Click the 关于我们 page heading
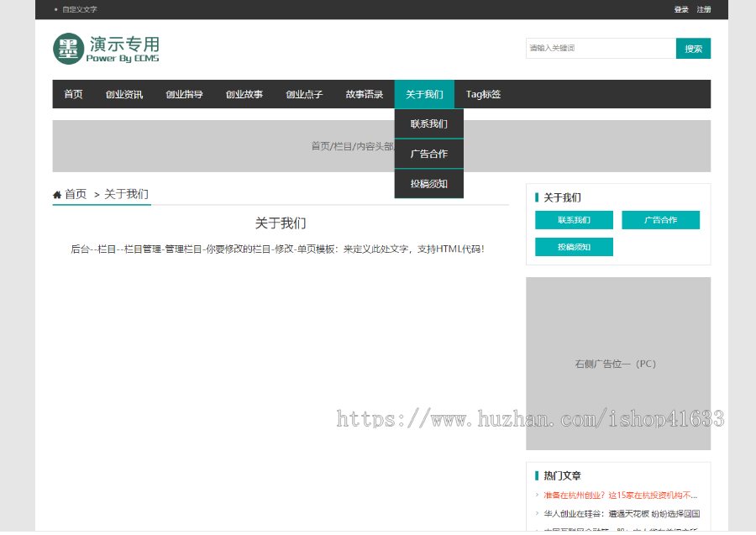 click(280, 223)
